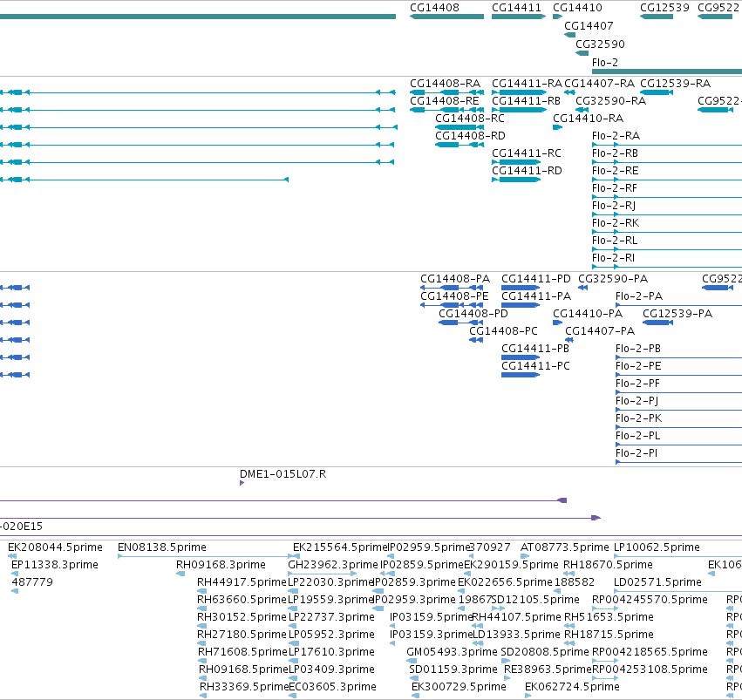The width and height of the screenshot is (742, 700).
Task: Open the CG14410 gene label
Action: tap(577, 8)
